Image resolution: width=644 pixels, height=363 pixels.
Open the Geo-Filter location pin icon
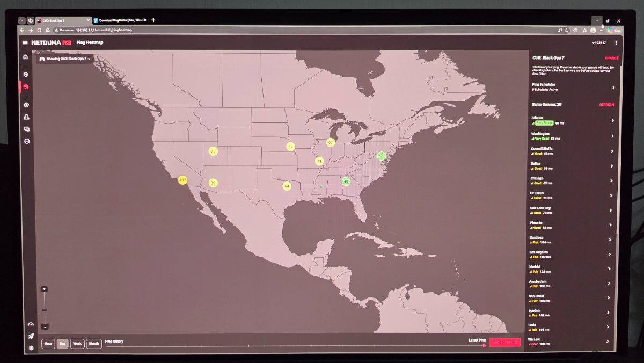click(25, 75)
